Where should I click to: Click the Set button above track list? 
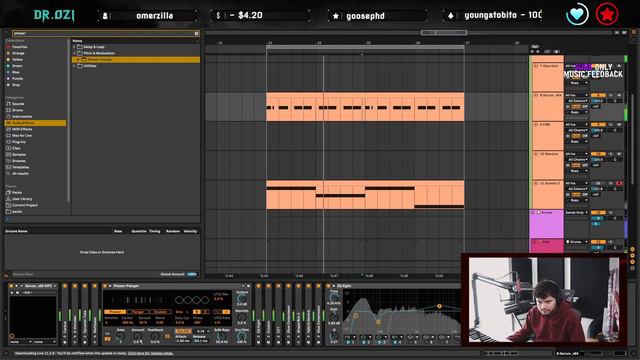pos(534,47)
